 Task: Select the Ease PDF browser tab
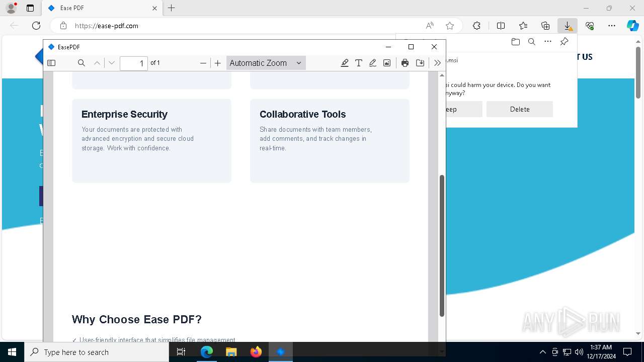[x=102, y=8]
